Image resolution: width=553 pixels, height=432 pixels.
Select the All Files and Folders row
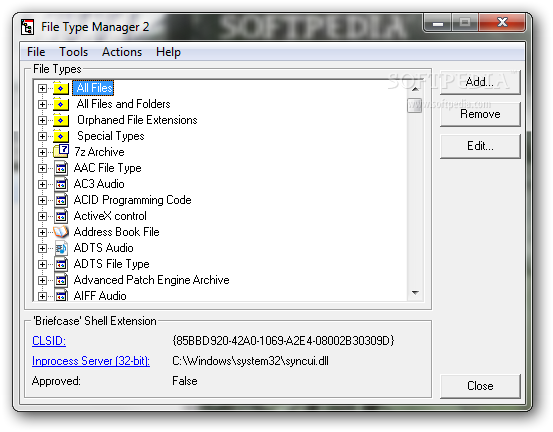pyautogui.click(x=123, y=104)
